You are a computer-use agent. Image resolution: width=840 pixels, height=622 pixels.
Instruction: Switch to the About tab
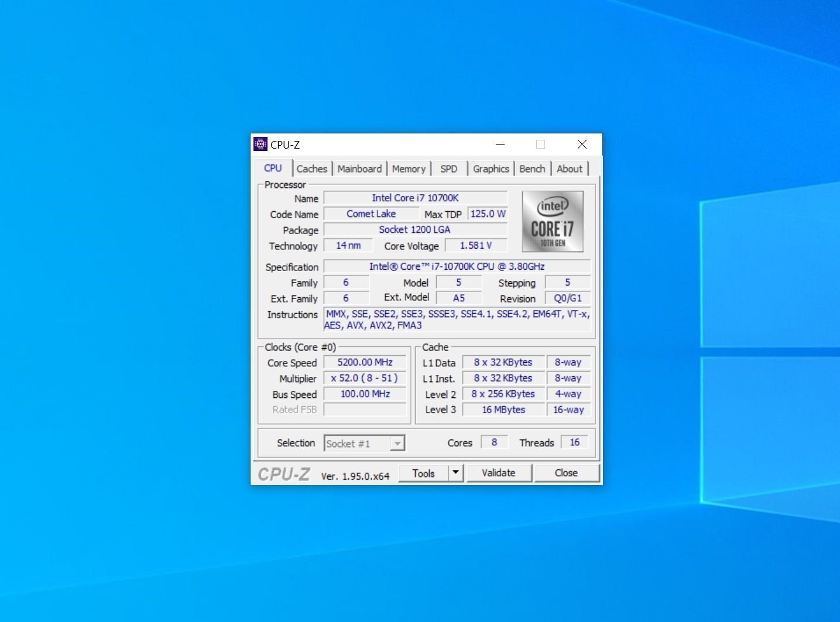[x=570, y=169]
